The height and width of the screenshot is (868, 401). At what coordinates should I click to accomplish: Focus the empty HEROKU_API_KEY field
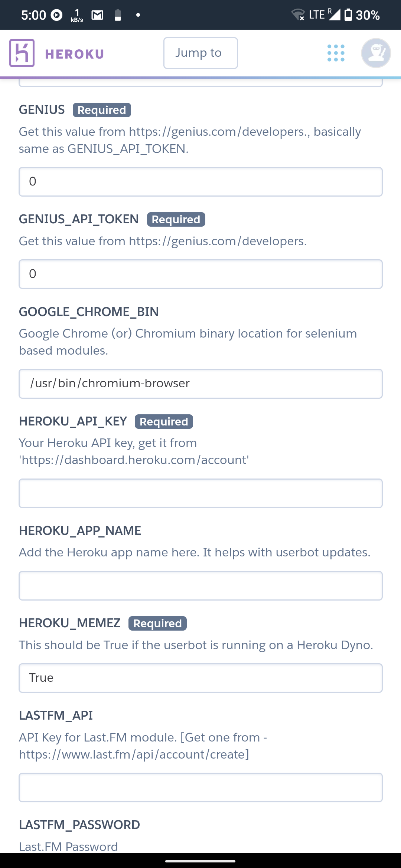(x=200, y=493)
